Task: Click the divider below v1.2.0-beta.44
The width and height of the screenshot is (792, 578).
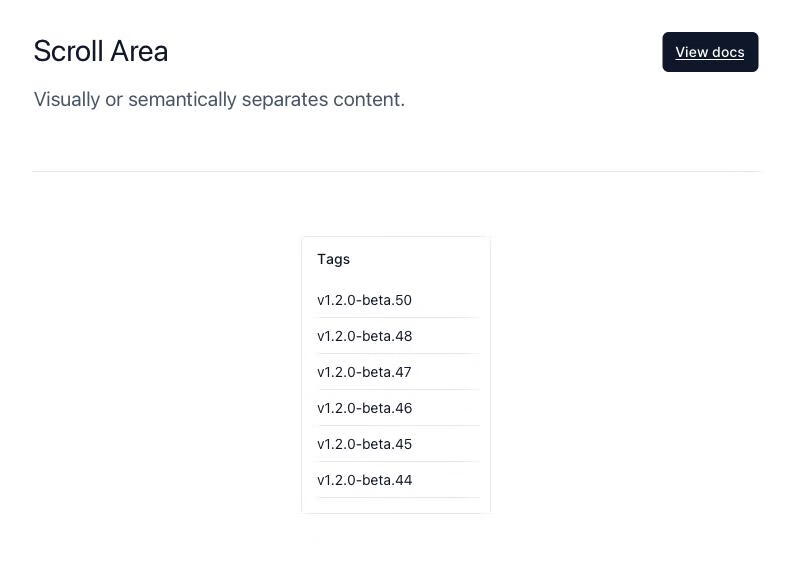Action: [398, 498]
